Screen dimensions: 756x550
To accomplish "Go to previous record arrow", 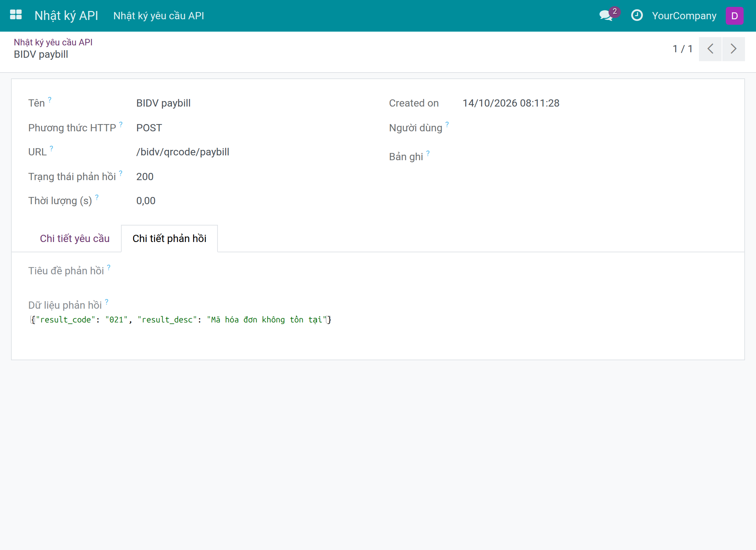I will pyautogui.click(x=710, y=49).
